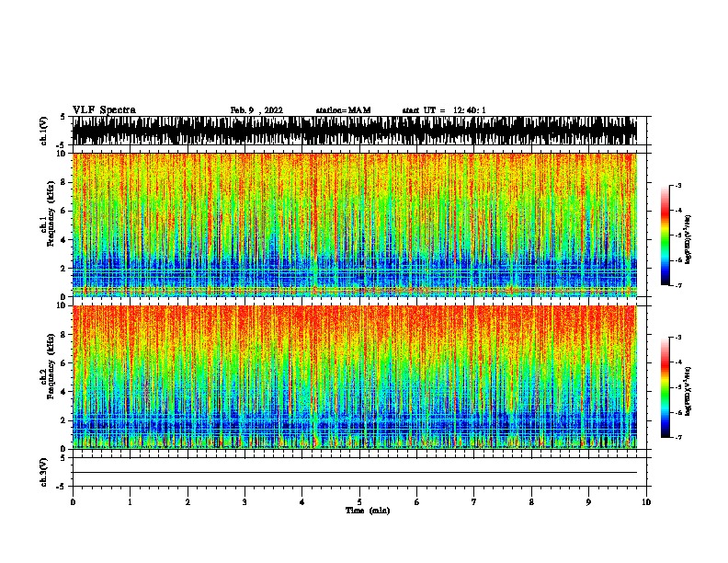The image size is (728, 563).
Task: Click time axis tick label "7"
Action: (474, 502)
